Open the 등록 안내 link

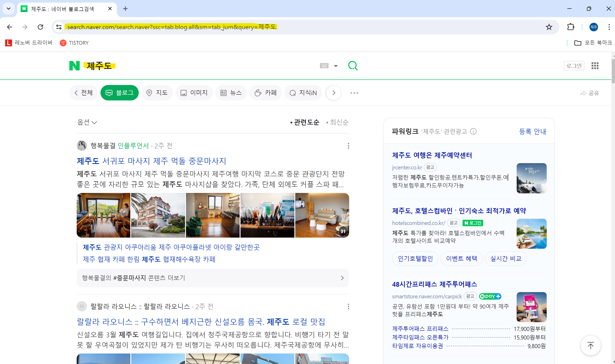point(533,132)
